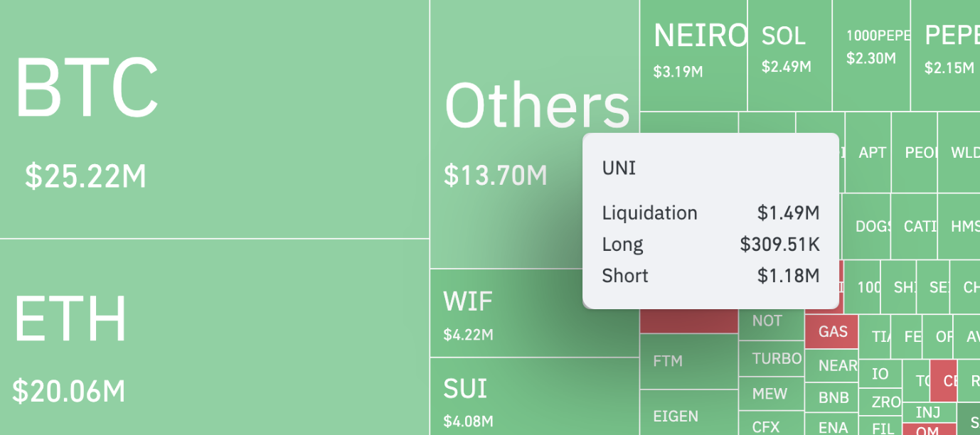Click the NEIRO liquidation tile

(x=693, y=55)
